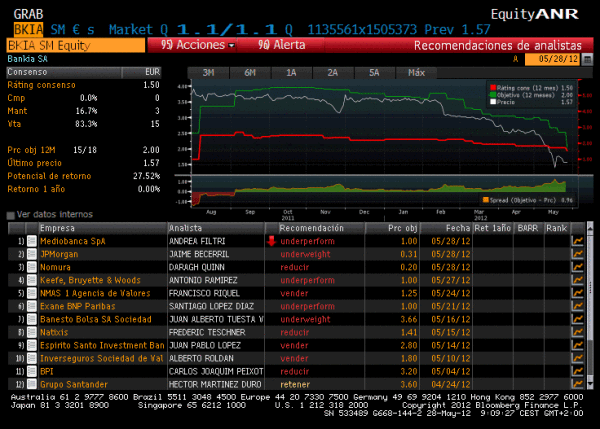Click the analyst table vertical scrollbar
Image resolution: width=600 pixels, height=429 pixels.
[x=590, y=306]
